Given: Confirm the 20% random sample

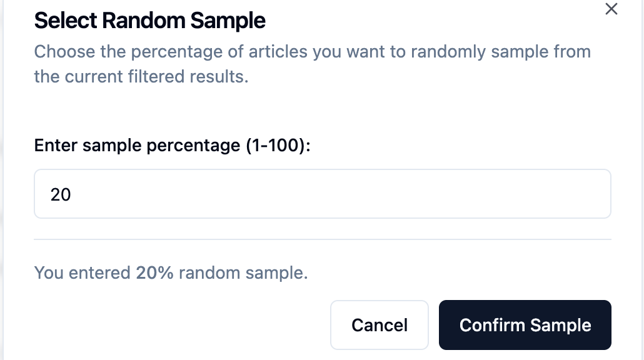Looking at the screenshot, I should pos(525,325).
